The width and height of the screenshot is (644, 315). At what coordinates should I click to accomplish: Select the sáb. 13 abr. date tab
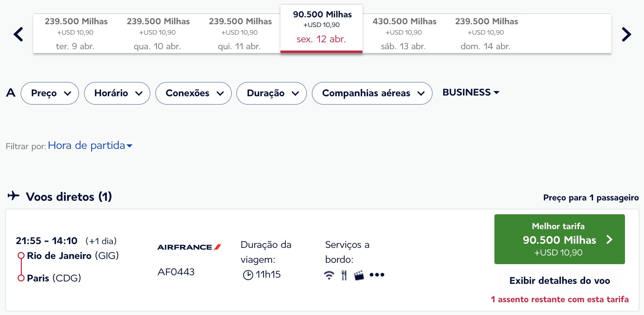(404, 34)
